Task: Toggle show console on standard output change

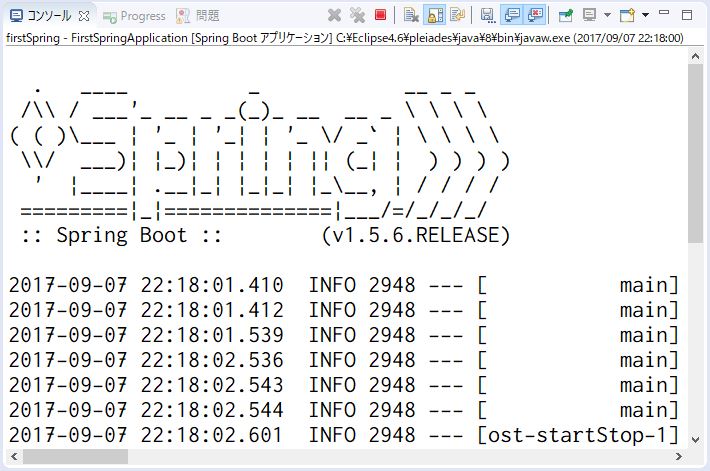Action: 512,15
